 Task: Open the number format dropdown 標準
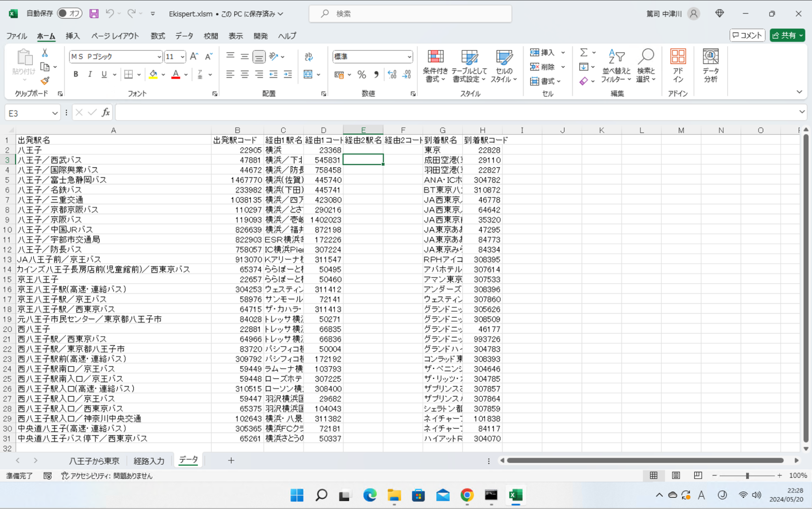coord(409,57)
